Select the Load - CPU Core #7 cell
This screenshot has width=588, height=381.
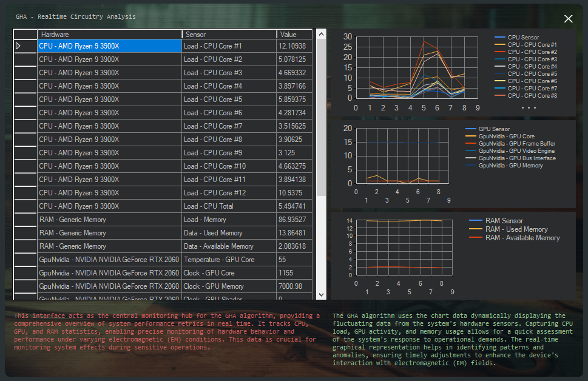pos(229,126)
